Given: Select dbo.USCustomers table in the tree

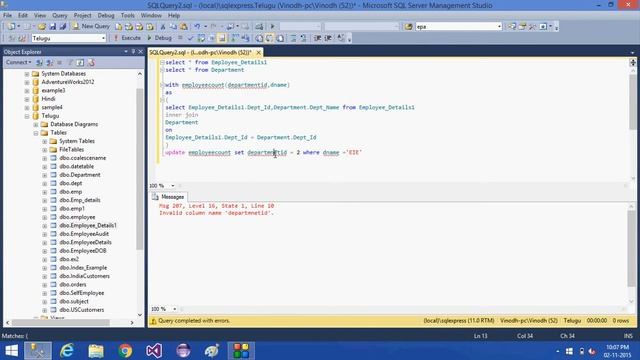Looking at the screenshot, I should coord(82,310).
